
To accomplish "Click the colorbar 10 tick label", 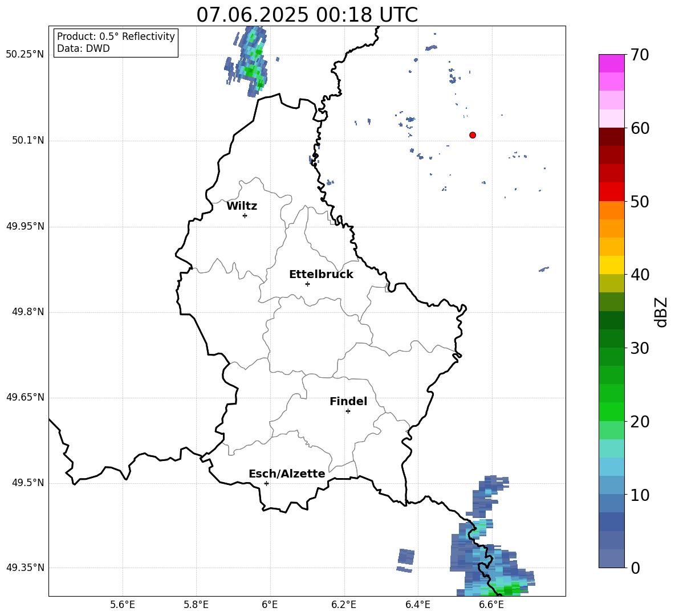I will point(640,495).
